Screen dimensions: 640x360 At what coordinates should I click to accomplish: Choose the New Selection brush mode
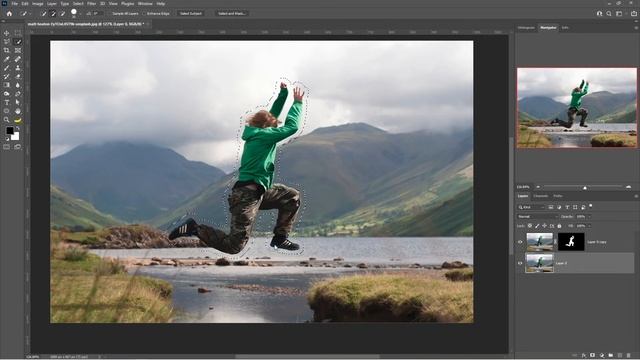coord(44,13)
